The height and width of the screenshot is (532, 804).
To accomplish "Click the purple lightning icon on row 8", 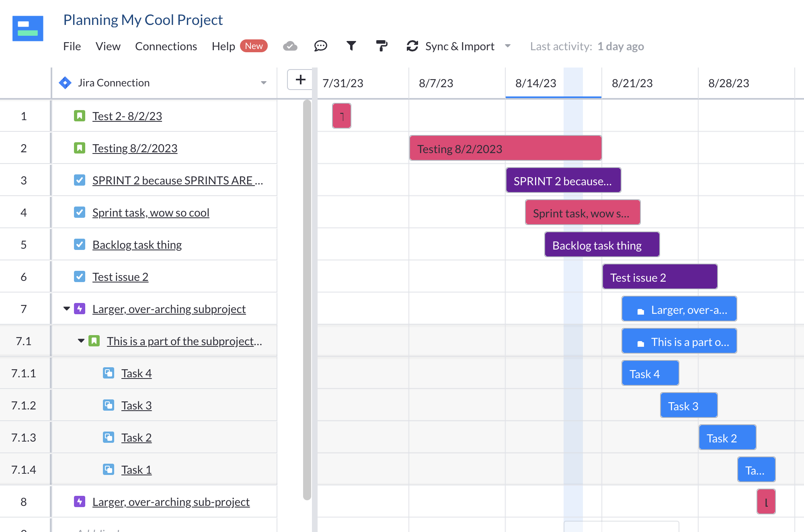I will click(79, 501).
